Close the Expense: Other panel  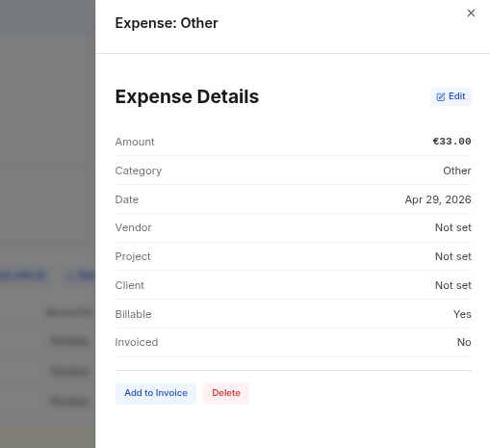pos(471,13)
